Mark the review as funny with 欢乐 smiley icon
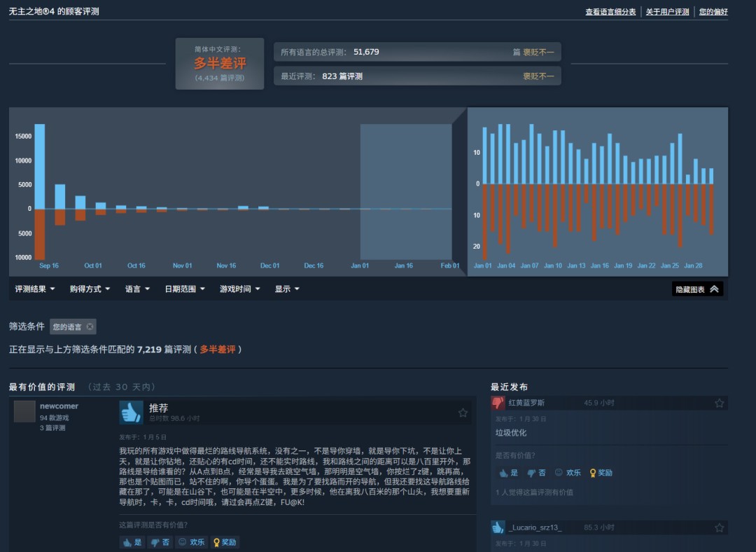The width and height of the screenshot is (756, 552). (x=192, y=542)
